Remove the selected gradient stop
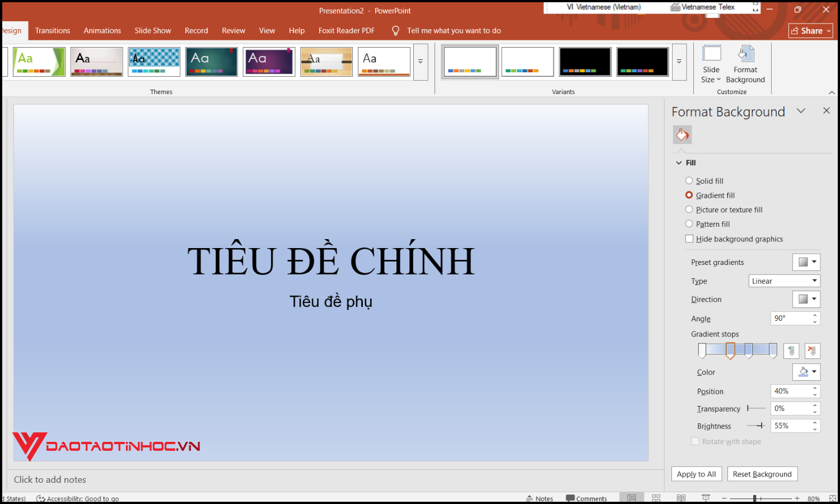 point(813,351)
